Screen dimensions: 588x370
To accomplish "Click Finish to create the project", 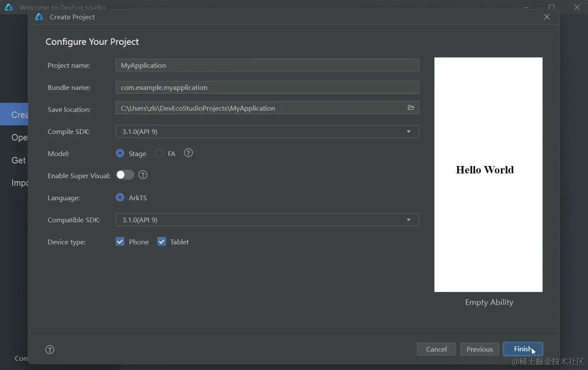I will [523, 349].
